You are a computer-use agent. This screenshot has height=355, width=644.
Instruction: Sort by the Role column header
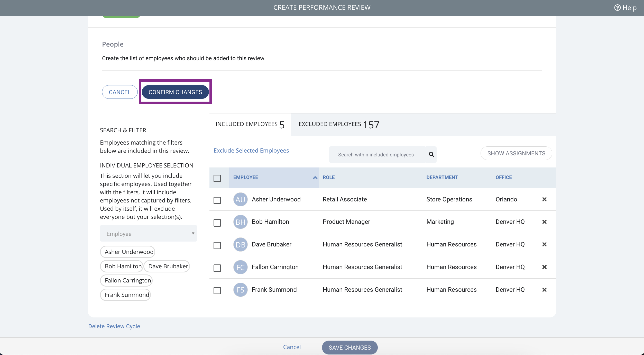click(329, 177)
